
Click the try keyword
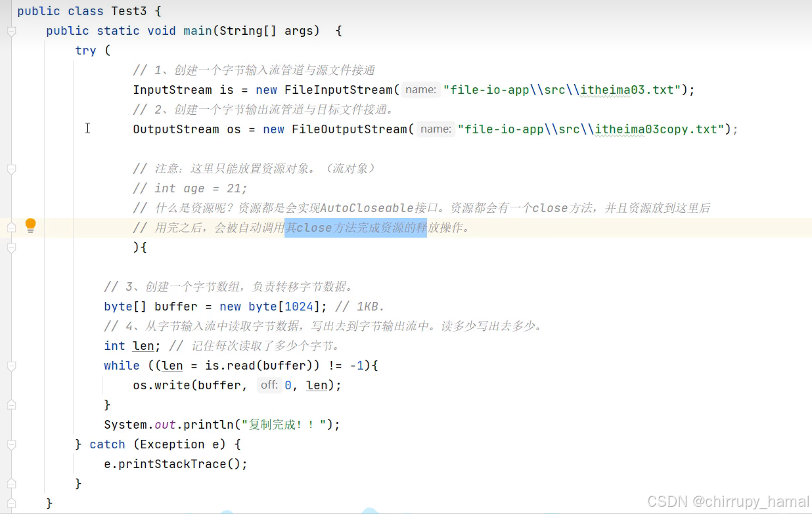tap(86, 51)
